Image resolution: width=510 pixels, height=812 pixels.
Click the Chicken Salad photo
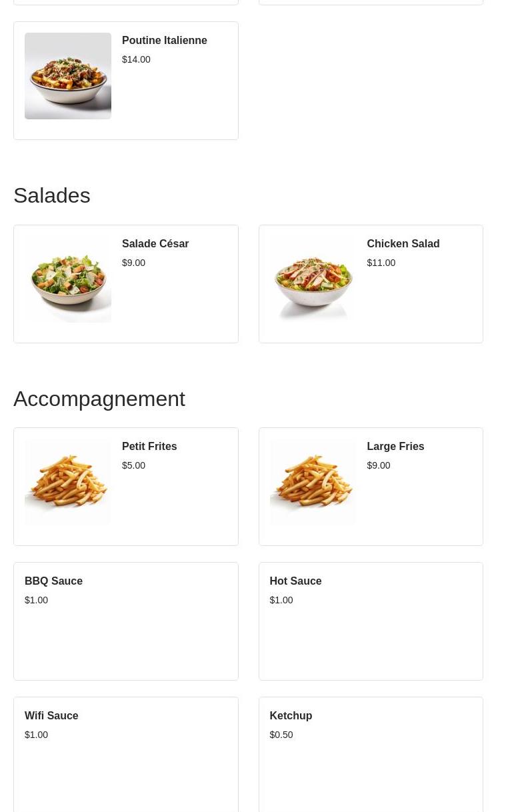pyautogui.click(x=313, y=279)
